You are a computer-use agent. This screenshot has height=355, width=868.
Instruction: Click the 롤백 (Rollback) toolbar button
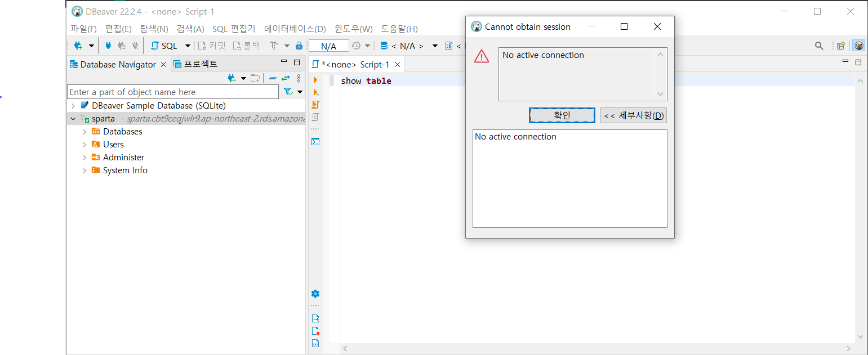click(x=247, y=46)
